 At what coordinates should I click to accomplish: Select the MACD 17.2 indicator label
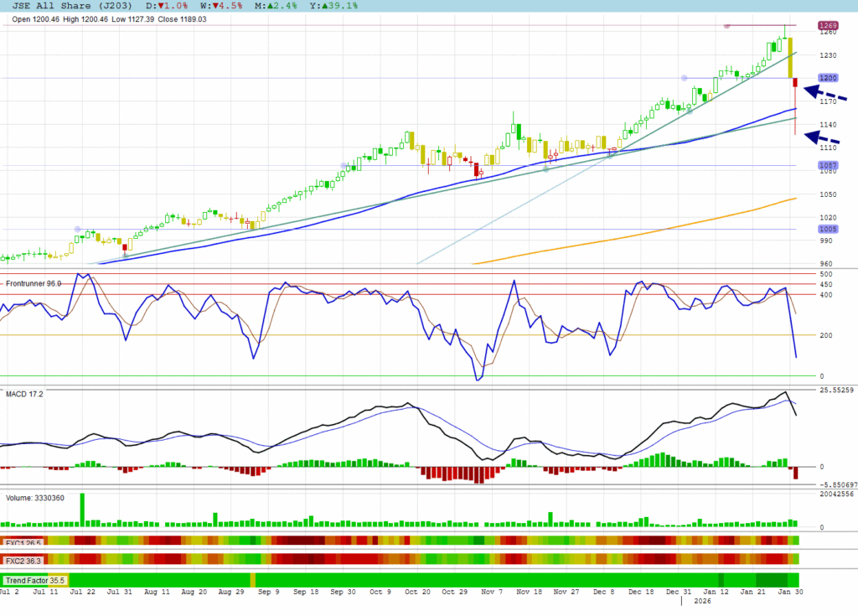pos(24,393)
